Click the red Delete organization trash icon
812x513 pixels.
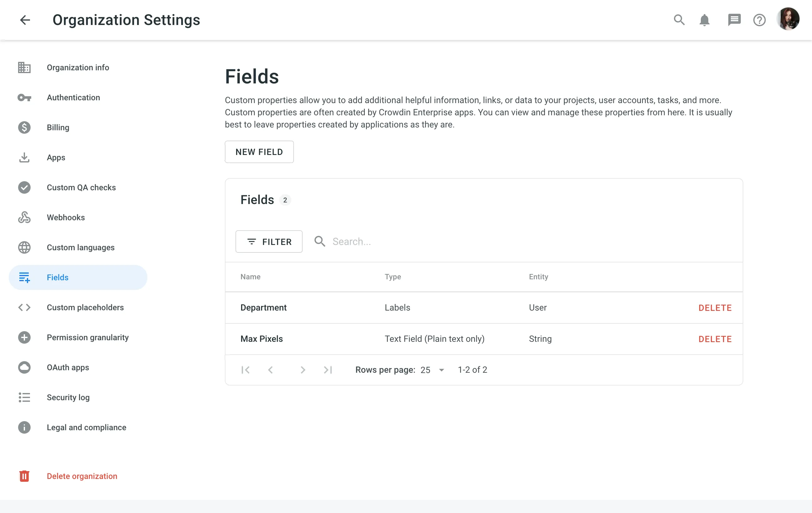tap(24, 476)
